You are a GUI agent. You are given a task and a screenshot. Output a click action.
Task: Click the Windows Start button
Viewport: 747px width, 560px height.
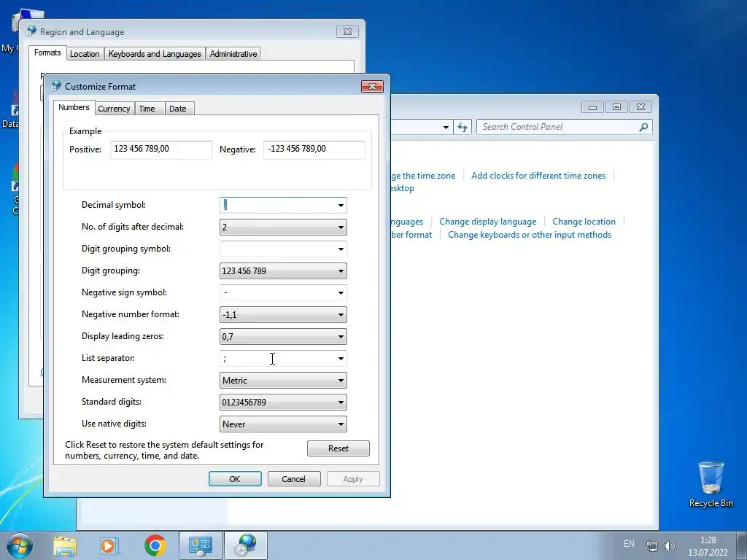(20, 545)
